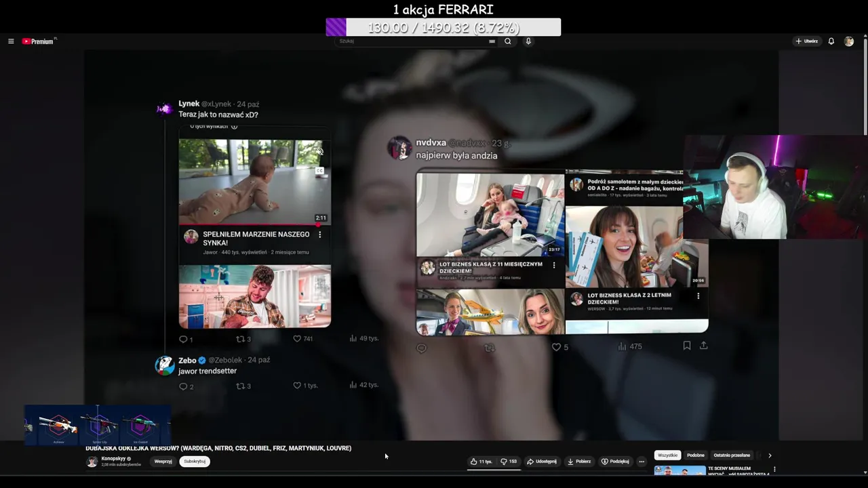Screen dimensions: 868x488
Task: Start voice search with microphone icon
Action: coord(528,41)
